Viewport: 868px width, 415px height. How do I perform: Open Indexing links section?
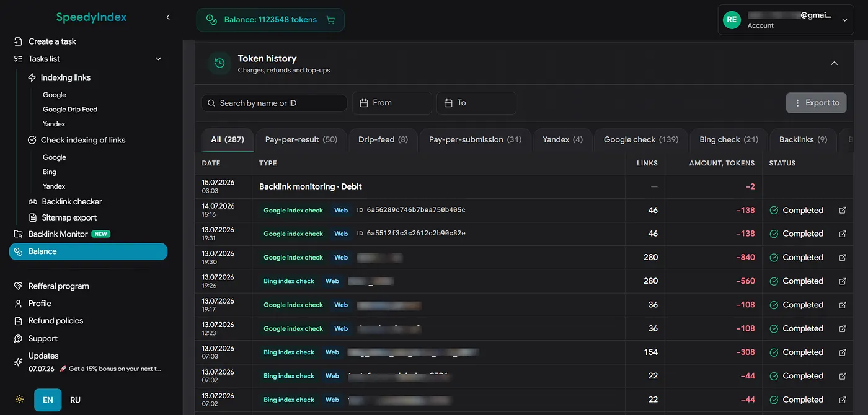[x=66, y=77]
